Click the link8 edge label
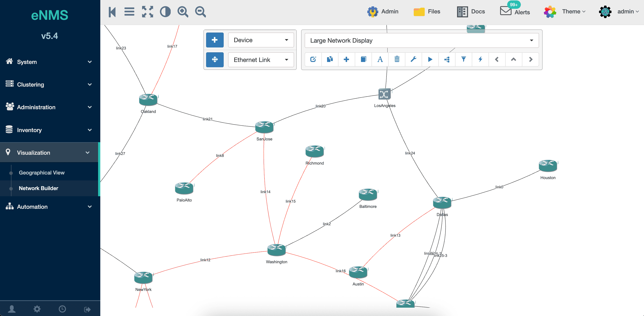Viewport: 644px width, 316px height. coord(220,156)
